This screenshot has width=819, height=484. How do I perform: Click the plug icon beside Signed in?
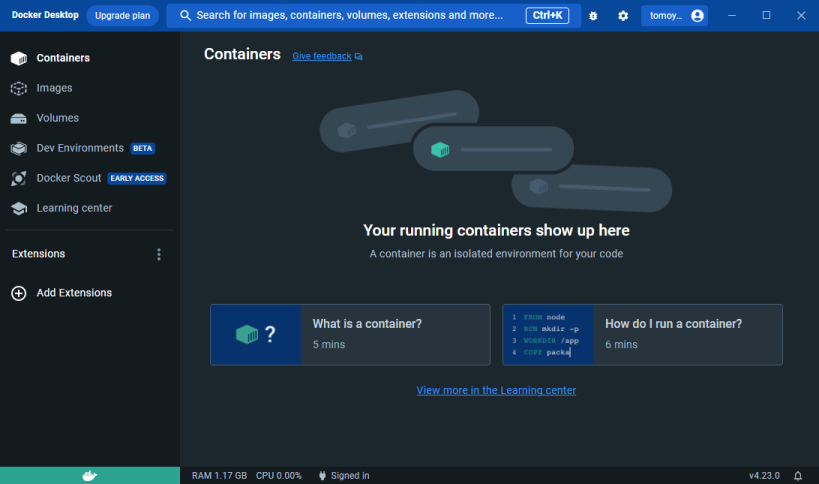click(x=322, y=476)
